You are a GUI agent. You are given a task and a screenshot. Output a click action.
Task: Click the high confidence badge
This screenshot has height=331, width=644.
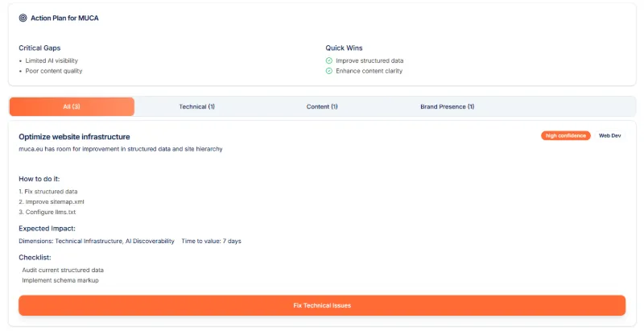[565, 135]
